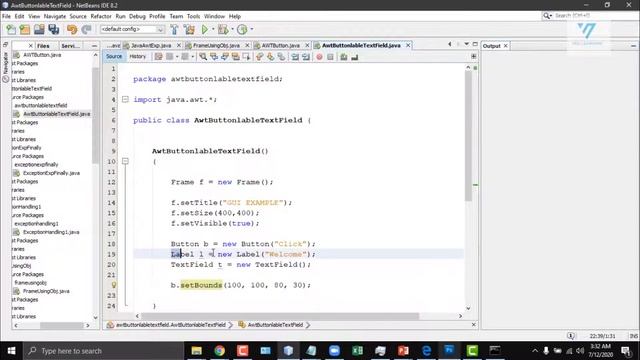Open ExceptionHandling1.java in the project tree
This screenshot has width=640, height=360.
[x=51, y=232]
